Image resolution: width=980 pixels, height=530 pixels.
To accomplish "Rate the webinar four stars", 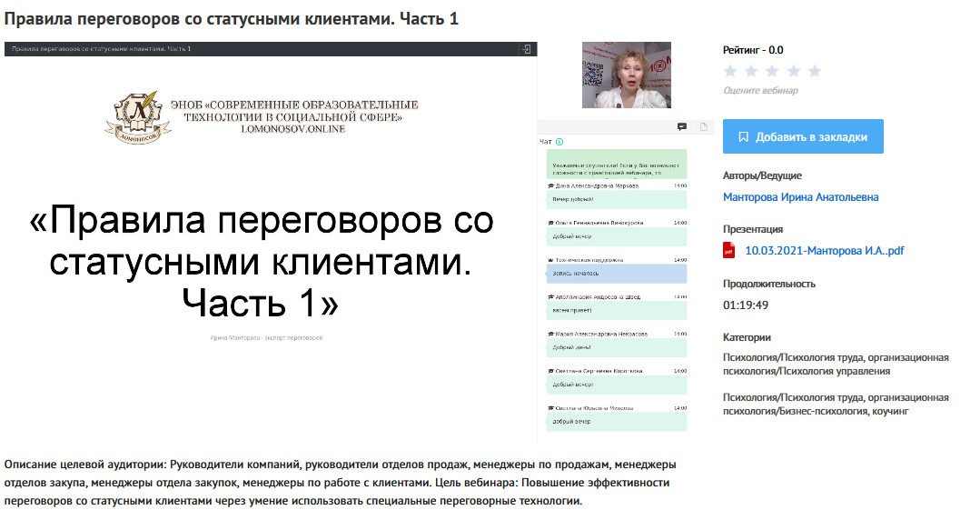I will pyautogui.click(x=793, y=71).
